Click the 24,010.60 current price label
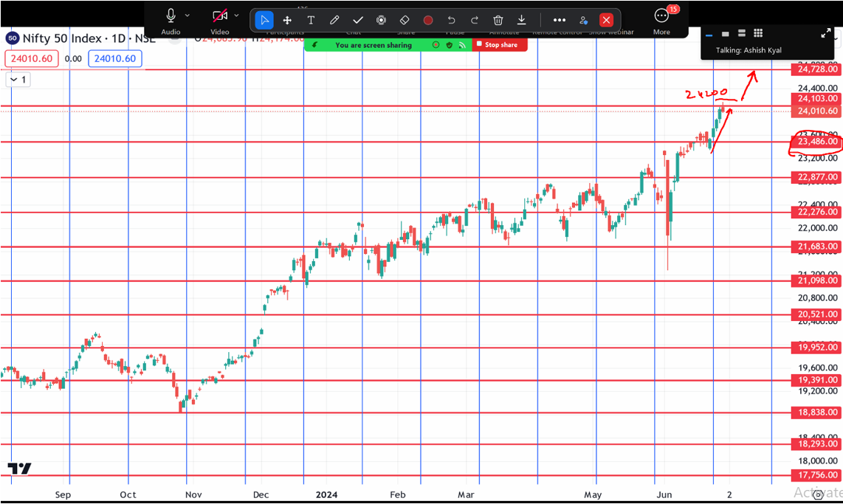 [x=817, y=111]
